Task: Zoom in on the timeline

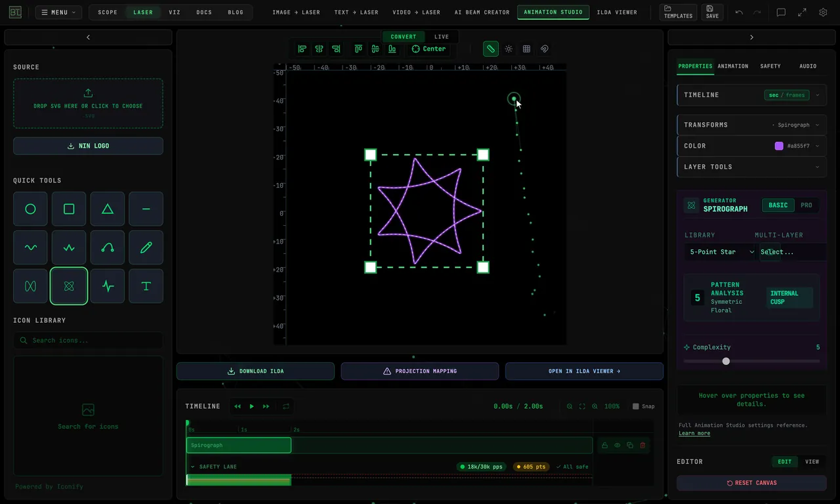Action: point(595,406)
